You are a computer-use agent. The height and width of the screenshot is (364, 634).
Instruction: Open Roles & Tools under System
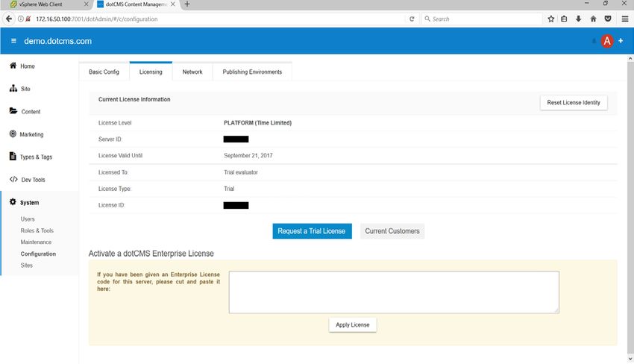click(x=37, y=230)
